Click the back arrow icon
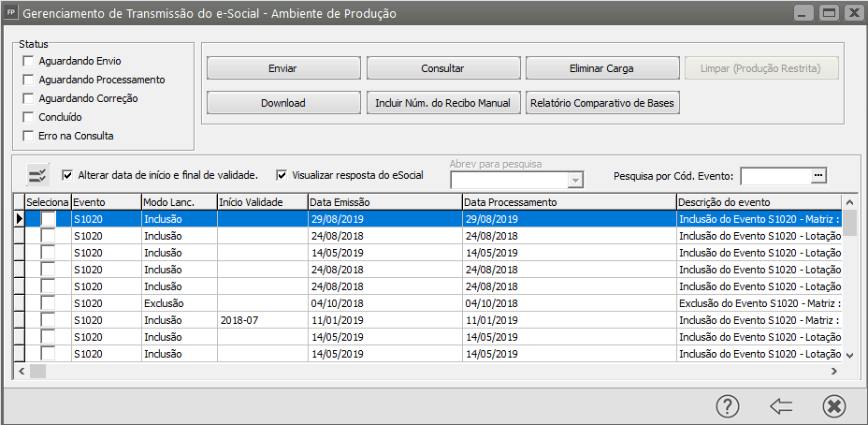 pyautogui.click(x=781, y=405)
